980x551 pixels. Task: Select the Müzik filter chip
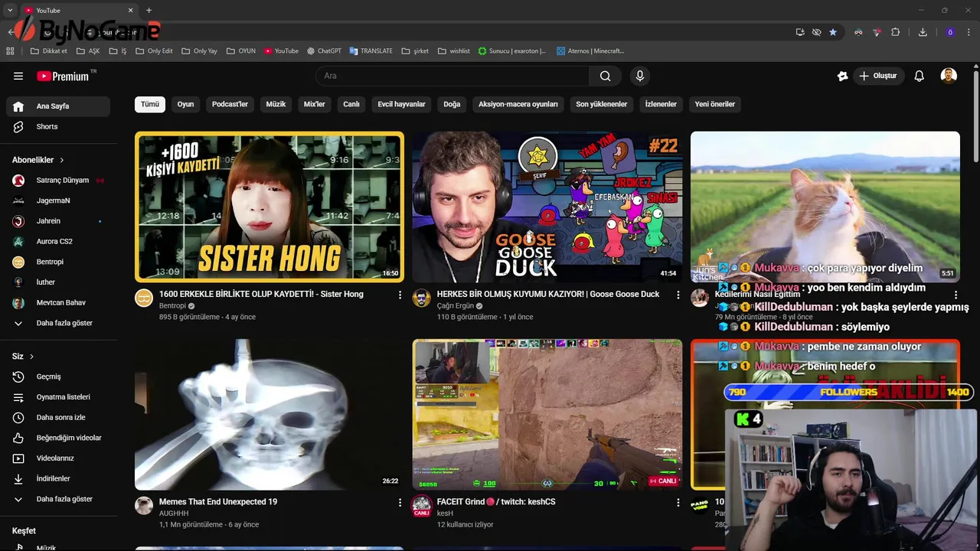[276, 104]
